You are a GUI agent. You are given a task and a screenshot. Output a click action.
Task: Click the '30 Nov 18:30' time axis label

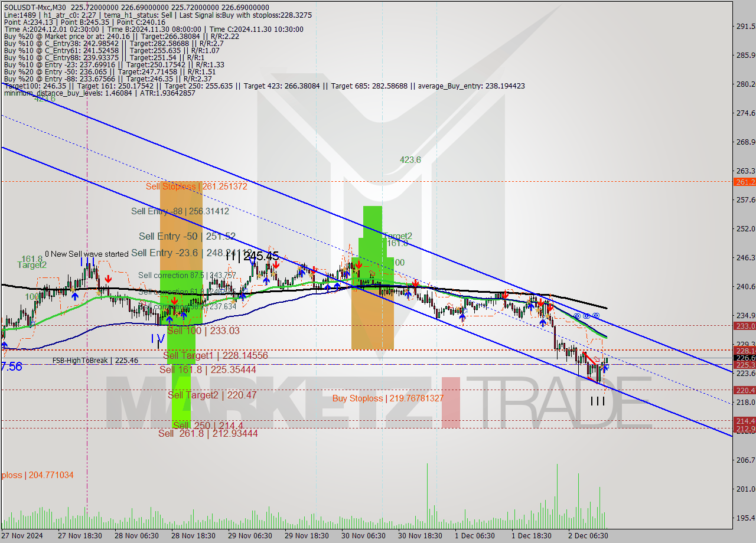(x=421, y=535)
